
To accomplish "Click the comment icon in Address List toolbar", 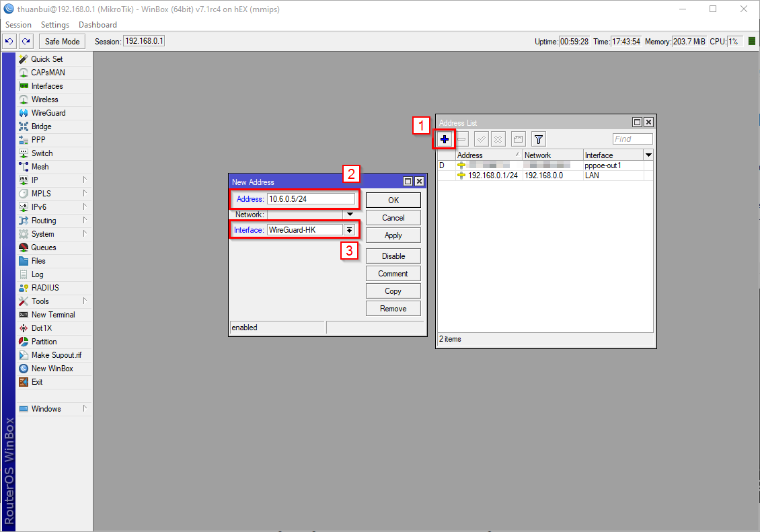I will click(x=518, y=139).
